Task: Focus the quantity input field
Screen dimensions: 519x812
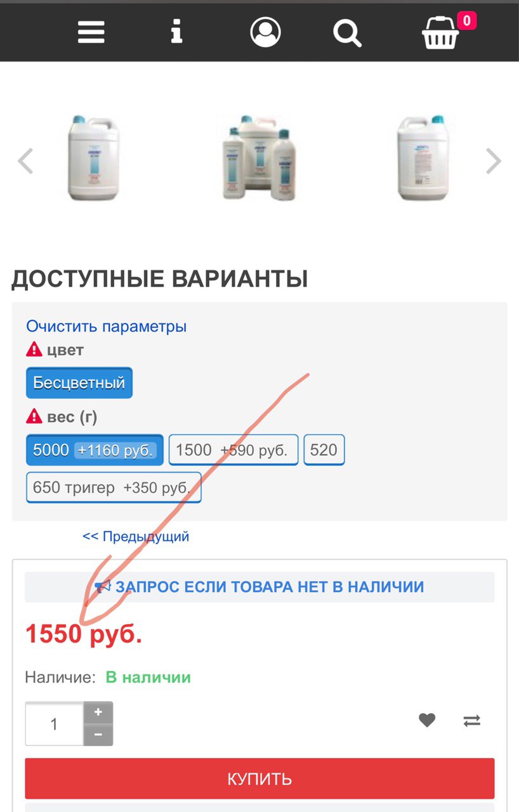Action: tap(55, 724)
